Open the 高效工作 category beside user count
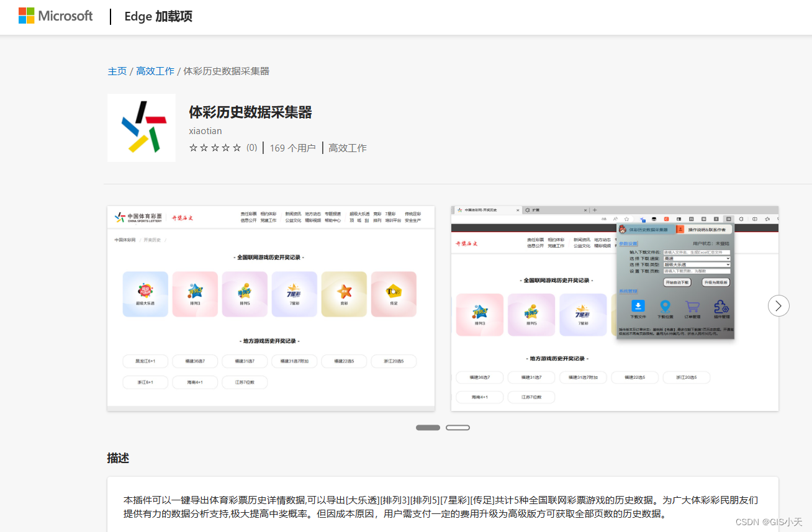This screenshot has height=532, width=812. coord(348,148)
